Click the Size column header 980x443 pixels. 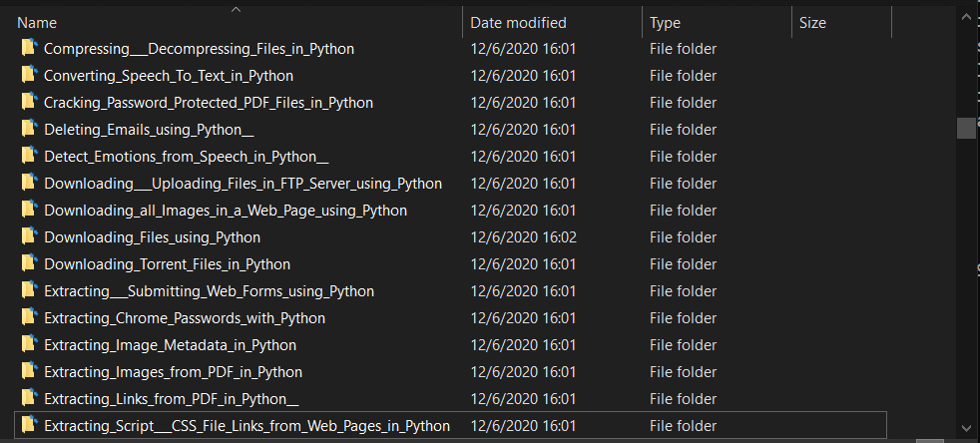[812, 23]
